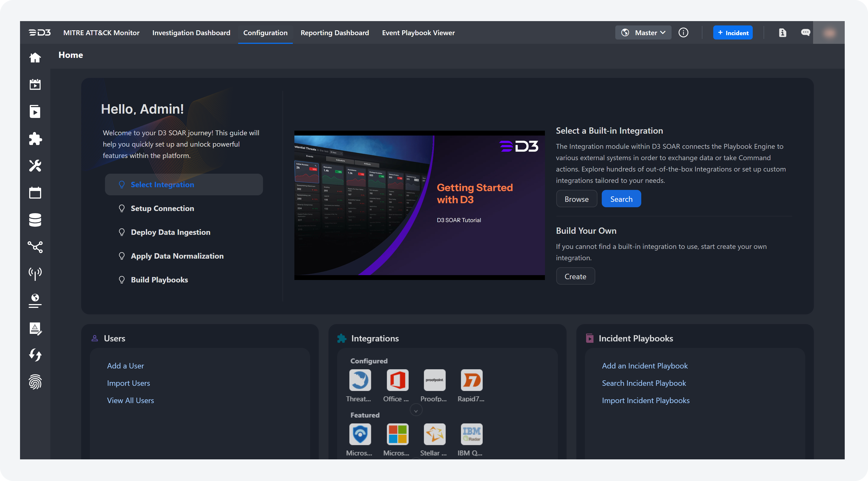Screen dimensions: 868x481
Task: Play the Getting Started with D3 video
Action: pyautogui.click(x=419, y=205)
